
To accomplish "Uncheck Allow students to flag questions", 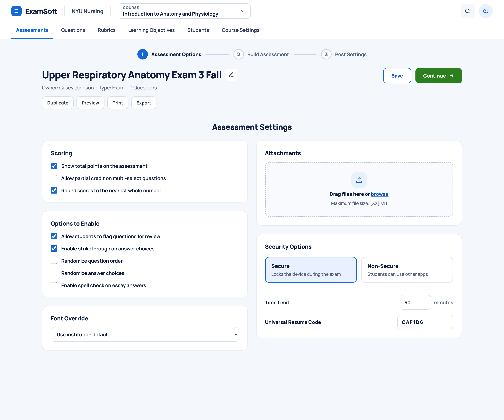I will click(54, 236).
